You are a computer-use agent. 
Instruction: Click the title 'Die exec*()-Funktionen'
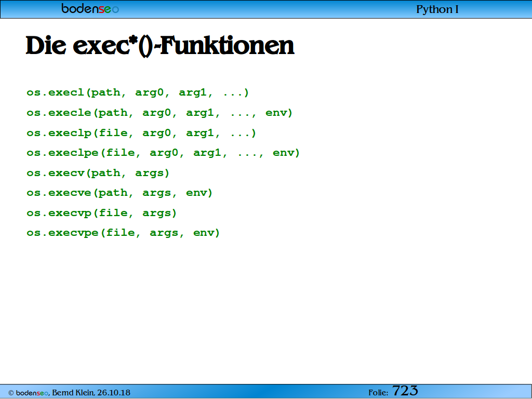click(160, 46)
